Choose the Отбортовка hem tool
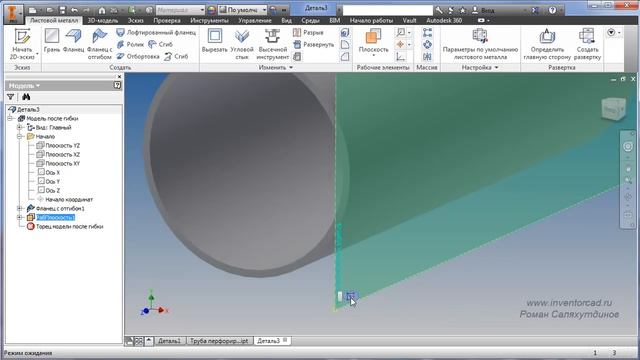The width and height of the screenshot is (640, 360). click(x=138, y=56)
